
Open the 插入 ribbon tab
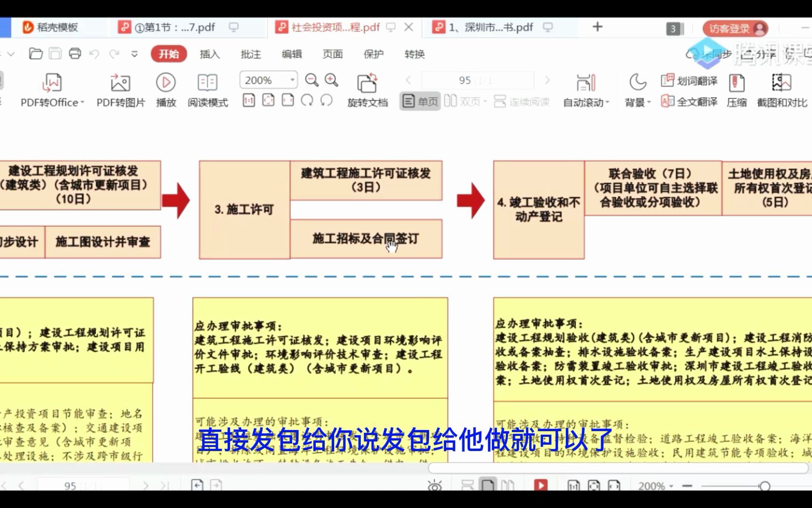click(x=210, y=54)
